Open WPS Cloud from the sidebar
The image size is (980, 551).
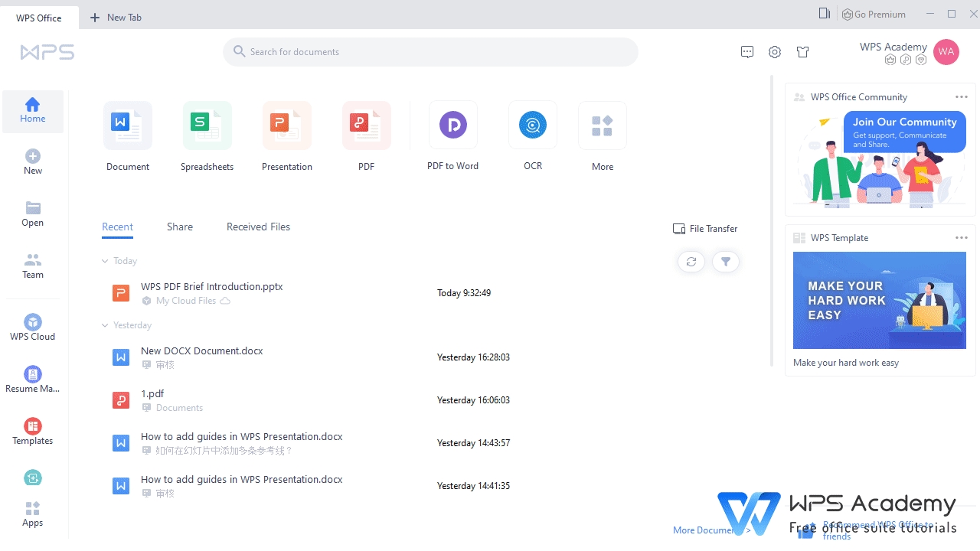32,326
